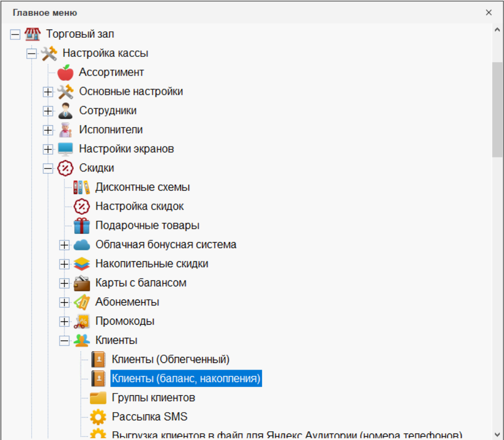Click the monitor Настройки экранов icon
This screenshot has width=504, height=440.
point(65,149)
